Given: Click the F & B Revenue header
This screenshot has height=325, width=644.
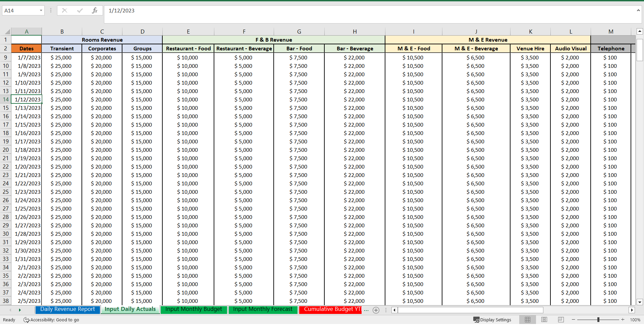Looking at the screenshot, I should [274, 40].
